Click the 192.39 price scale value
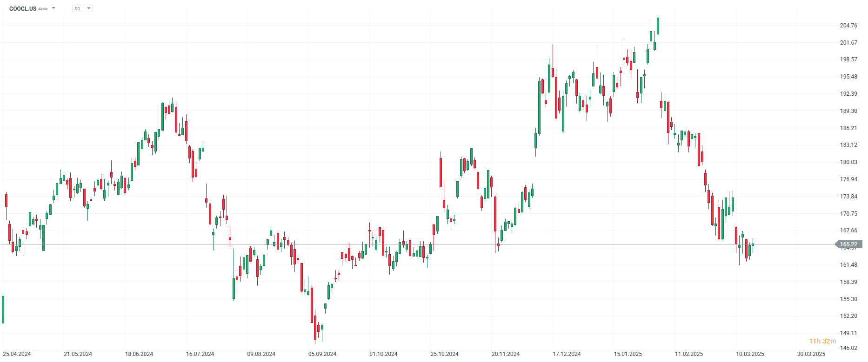 pyautogui.click(x=848, y=94)
